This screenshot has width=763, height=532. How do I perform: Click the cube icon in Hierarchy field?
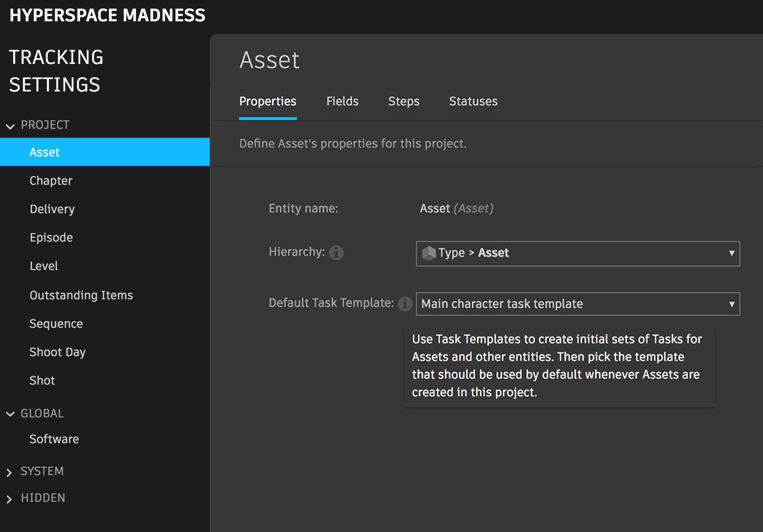[x=429, y=253]
